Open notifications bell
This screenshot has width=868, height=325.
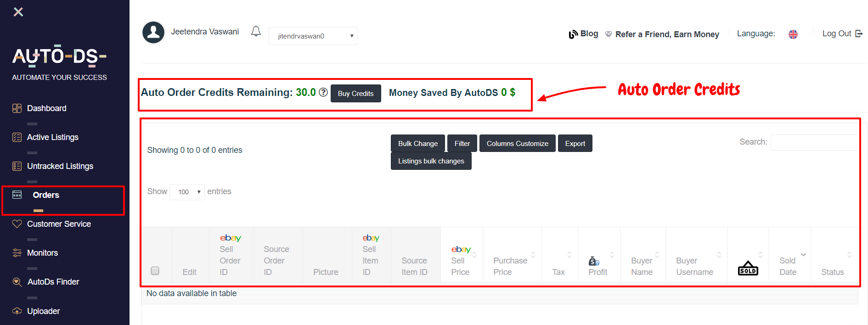click(x=256, y=31)
